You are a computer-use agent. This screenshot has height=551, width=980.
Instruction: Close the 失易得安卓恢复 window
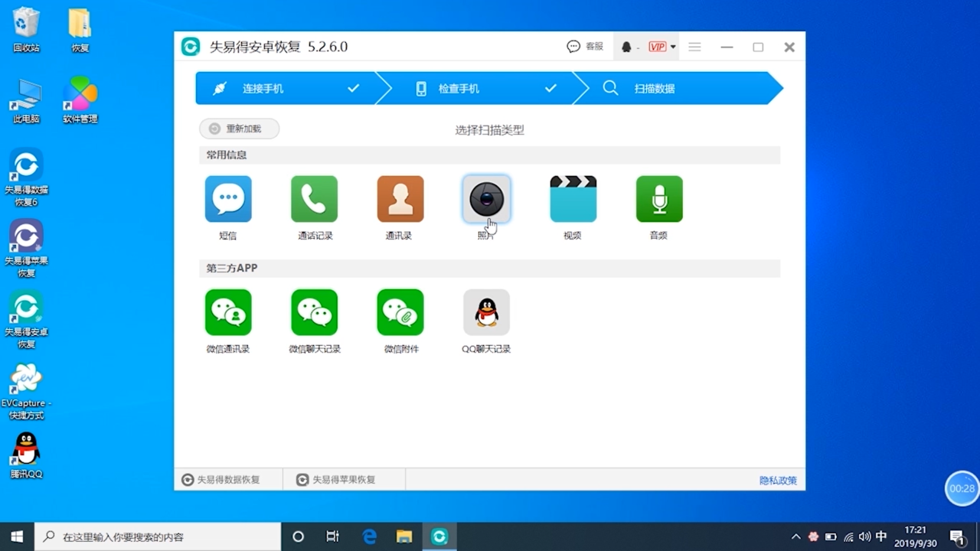[789, 47]
